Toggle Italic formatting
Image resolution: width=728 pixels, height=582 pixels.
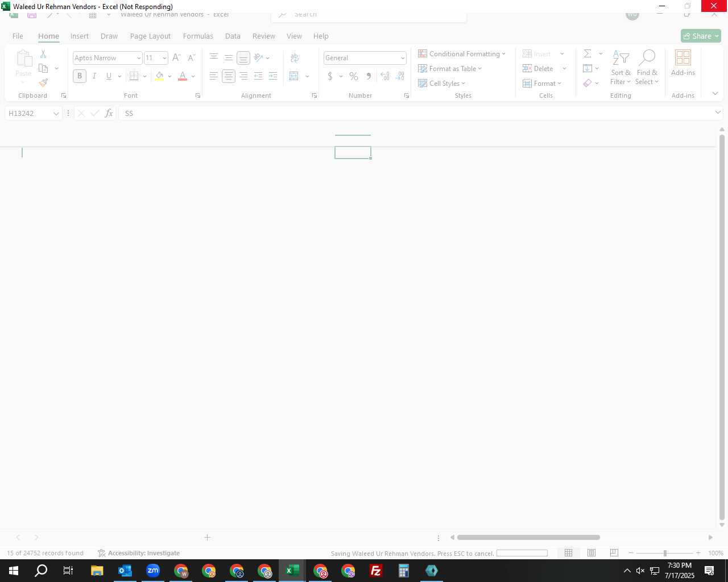[x=94, y=76]
